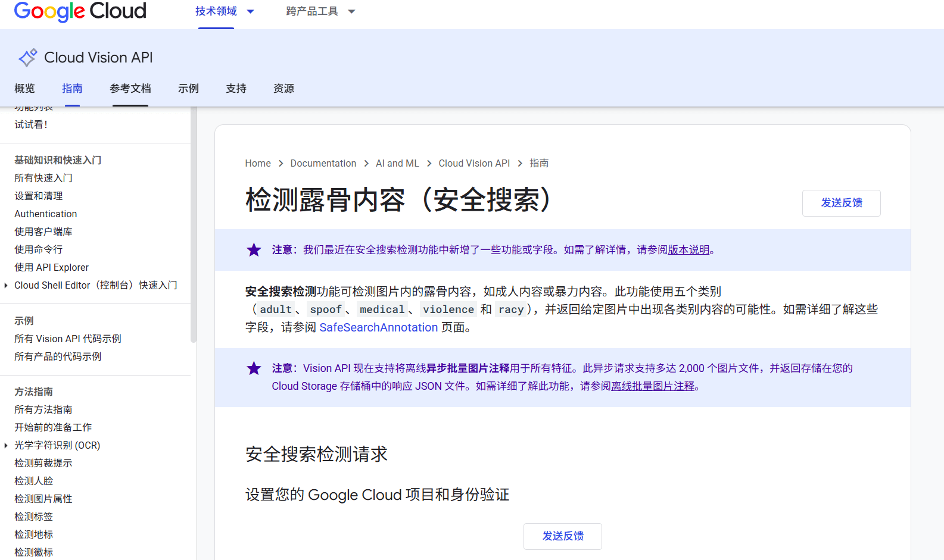Open the 离线批量图片注释 link
944x560 pixels.
tap(653, 386)
